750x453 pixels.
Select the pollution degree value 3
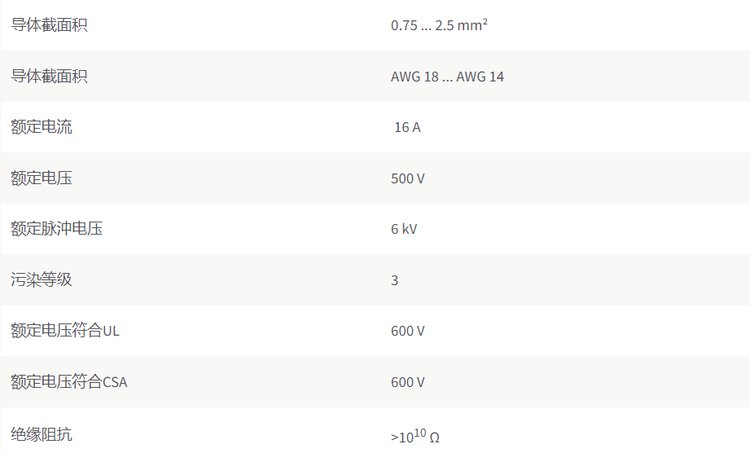click(395, 281)
